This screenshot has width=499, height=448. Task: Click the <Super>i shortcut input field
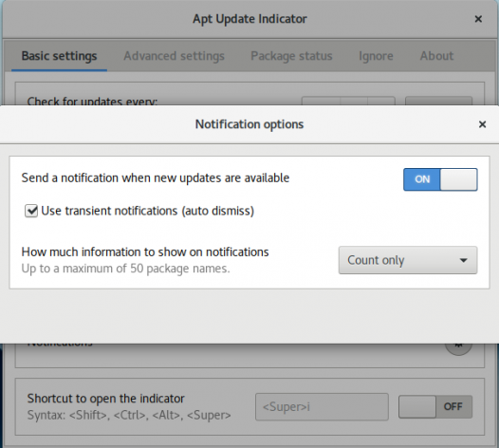coord(322,406)
